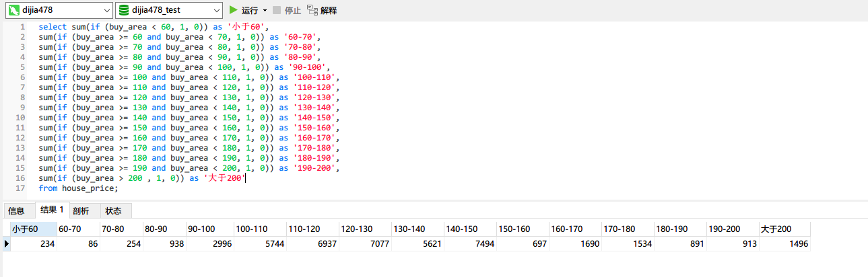Expand the Run button dropdown arrow
The image size is (868, 277).
(265, 11)
